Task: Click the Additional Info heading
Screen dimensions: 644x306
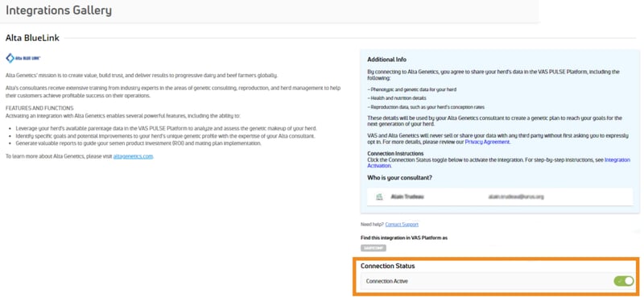Action: tap(387, 60)
